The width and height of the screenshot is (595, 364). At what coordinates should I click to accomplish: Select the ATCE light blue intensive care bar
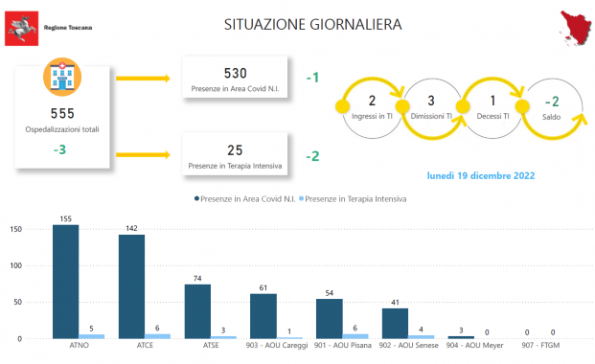[x=157, y=336]
